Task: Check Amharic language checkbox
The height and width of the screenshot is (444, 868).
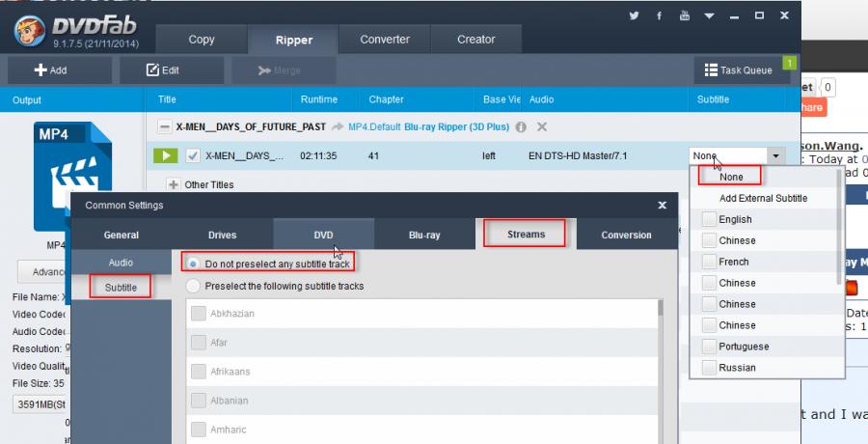Action: coord(198,429)
